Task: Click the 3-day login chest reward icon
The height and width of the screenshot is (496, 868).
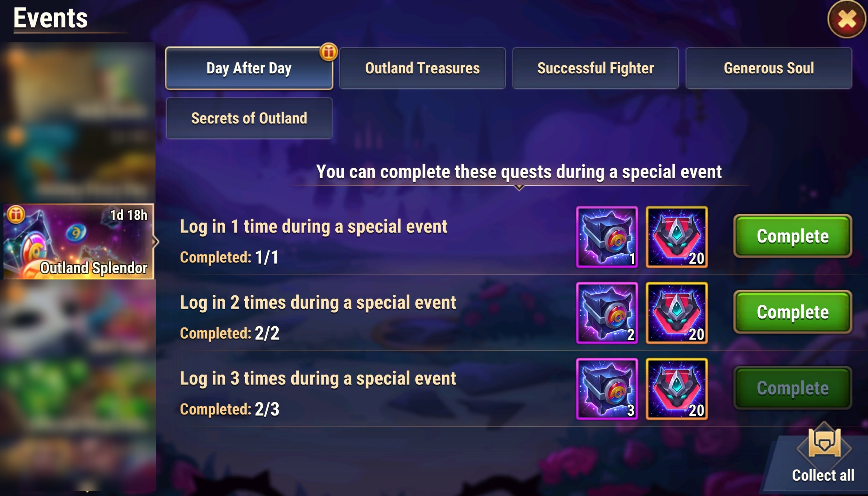Action: click(x=607, y=389)
